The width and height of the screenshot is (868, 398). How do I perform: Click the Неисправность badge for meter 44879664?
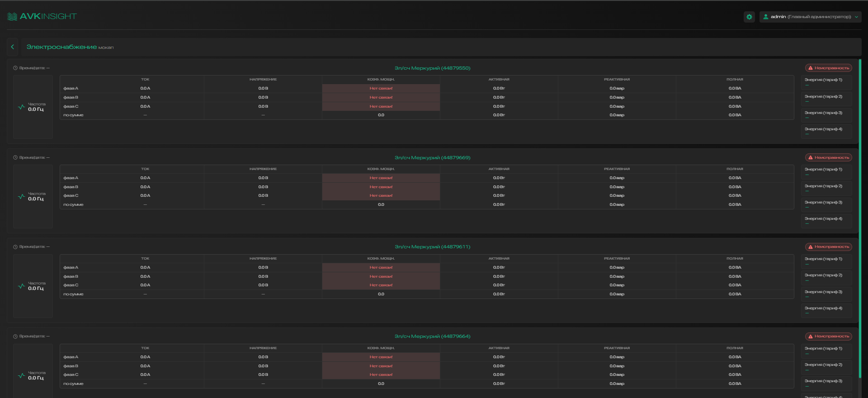tap(829, 336)
